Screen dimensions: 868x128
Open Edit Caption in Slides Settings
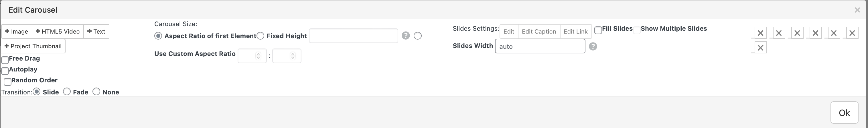pyautogui.click(x=538, y=31)
